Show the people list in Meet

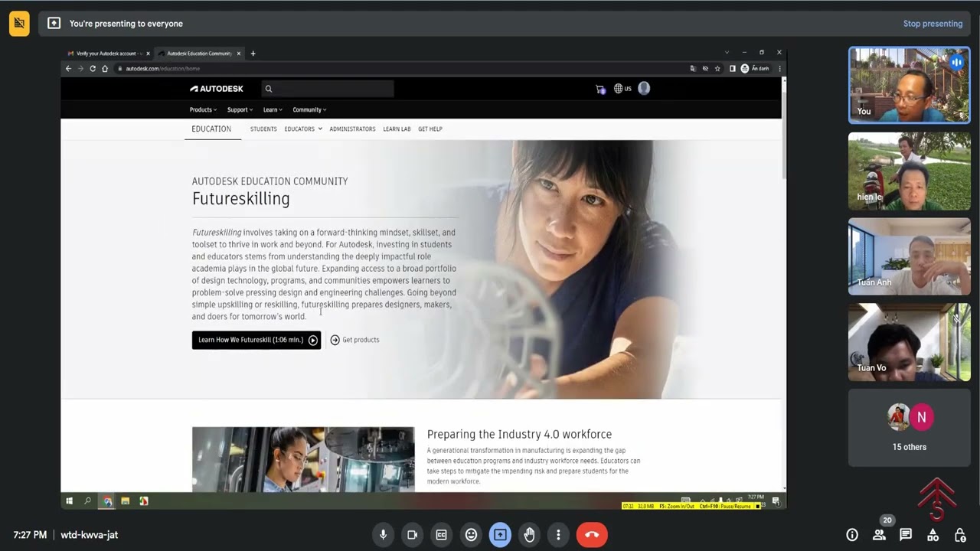(879, 535)
